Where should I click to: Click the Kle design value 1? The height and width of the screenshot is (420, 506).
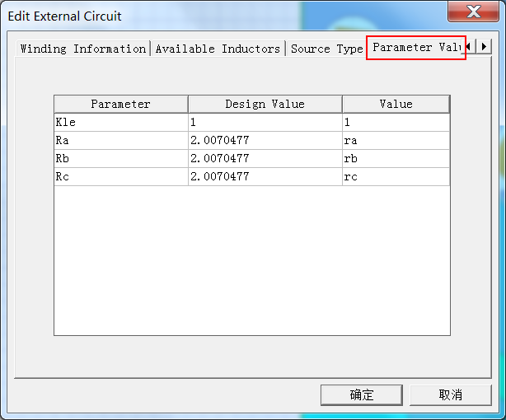point(265,122)
